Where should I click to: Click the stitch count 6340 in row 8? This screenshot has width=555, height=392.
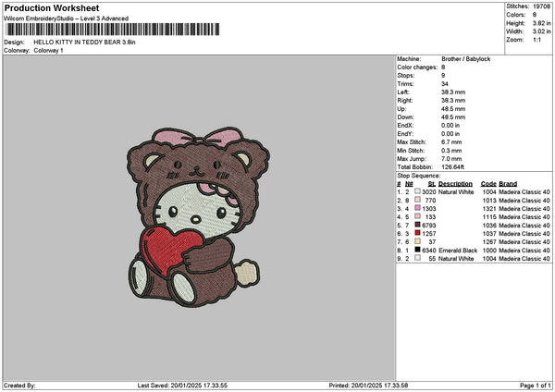click(x=428, y=251)
